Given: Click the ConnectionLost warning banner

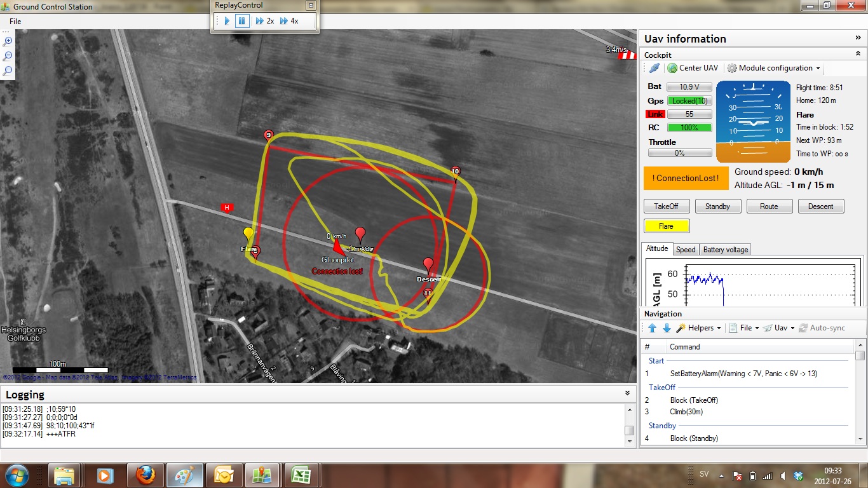Looking at the screenshot, I should 685,178.
